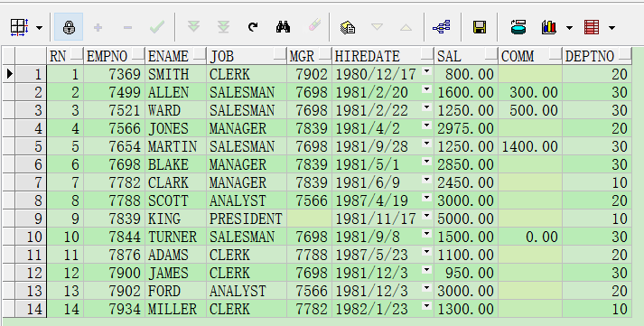
Task: Click the refresh curved arrow icon
Action: coord(253,27)
